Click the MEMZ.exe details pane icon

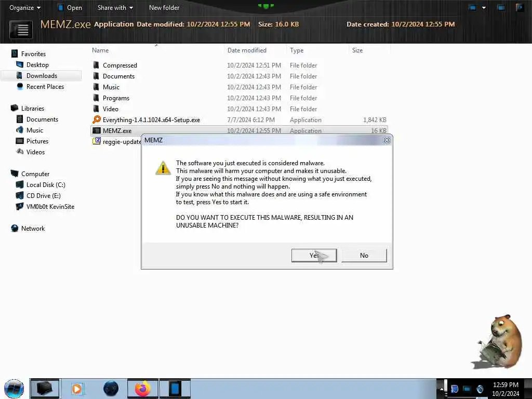[x=21, y=30]
